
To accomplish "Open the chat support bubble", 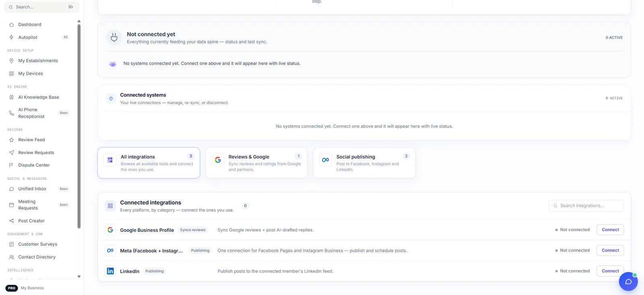I will tap(628, 281).
